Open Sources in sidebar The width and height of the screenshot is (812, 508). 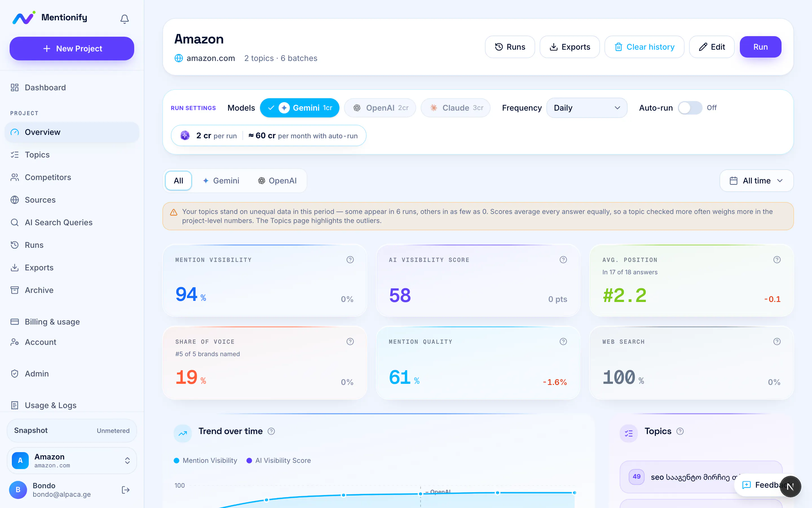click(72, 200)
